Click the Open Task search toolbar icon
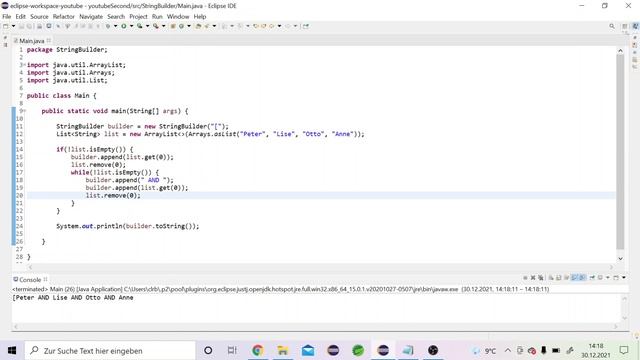The width and height of the screenshot is (640, 360). click(x=207, y=26)
